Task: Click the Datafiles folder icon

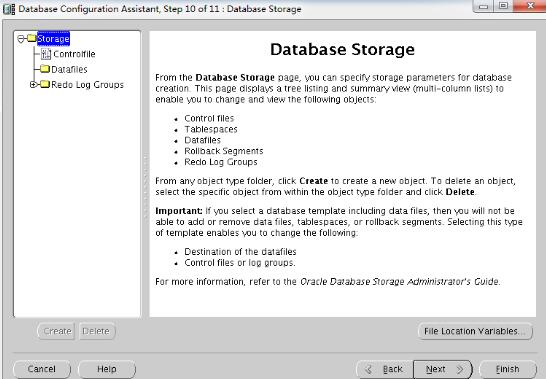Action: pos(45,69)
